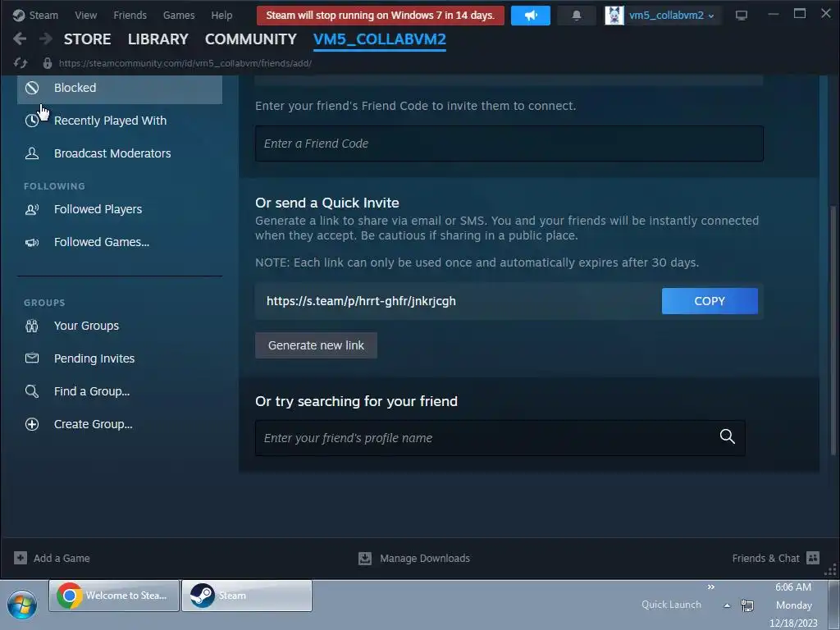This screenshot has width=840, height=630.
Task: Open Manage Downloads label
Action: (x=425, y=558)
